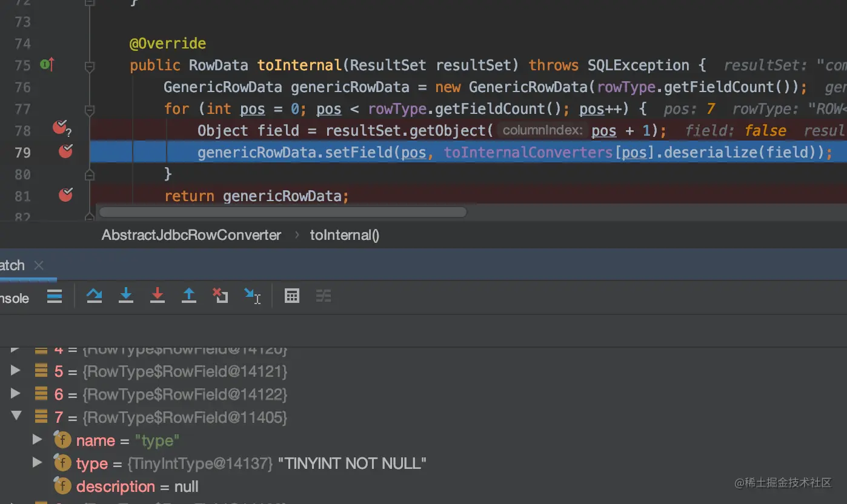Click the field icon beside name

62,440
